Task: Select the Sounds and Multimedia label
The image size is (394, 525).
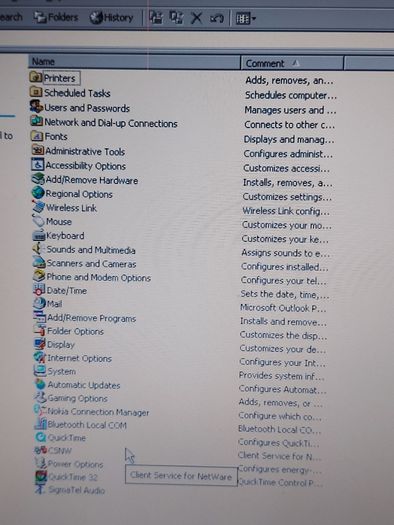Action: tap(91, 250)
